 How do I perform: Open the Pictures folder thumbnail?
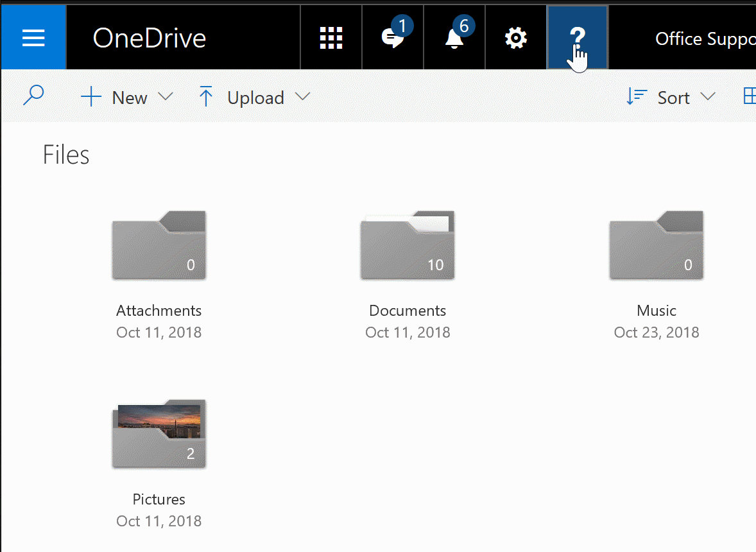[159, 434]
